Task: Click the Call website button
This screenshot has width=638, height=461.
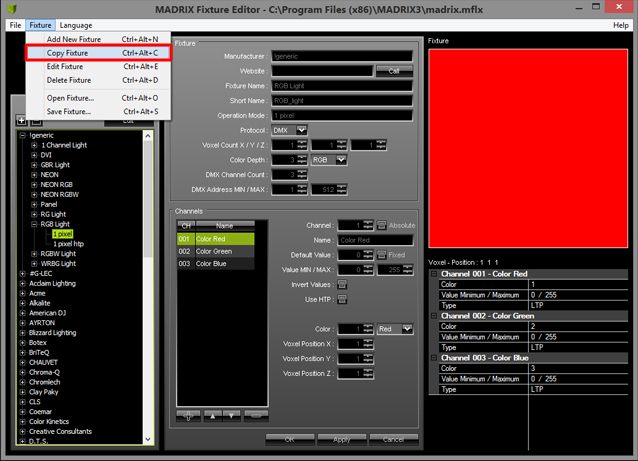Action: tap(394, 71)
